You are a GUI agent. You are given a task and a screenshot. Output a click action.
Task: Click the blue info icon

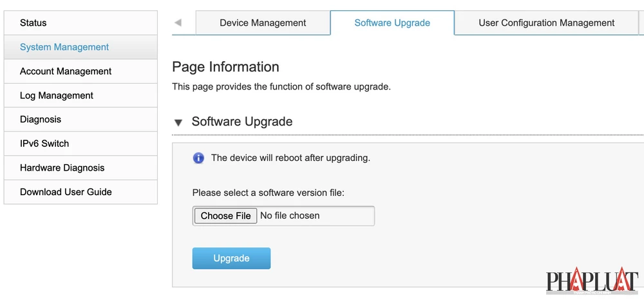pos(199,158)
